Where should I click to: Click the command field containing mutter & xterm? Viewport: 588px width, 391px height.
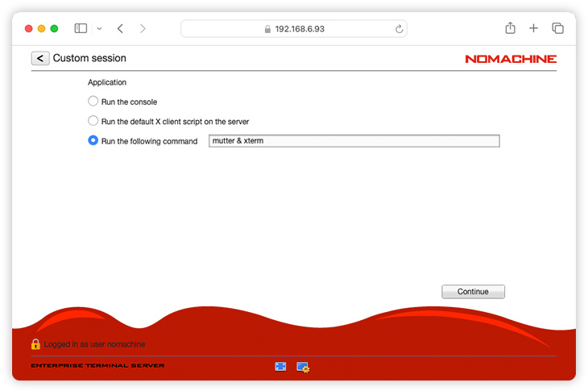tap(354, 140)
